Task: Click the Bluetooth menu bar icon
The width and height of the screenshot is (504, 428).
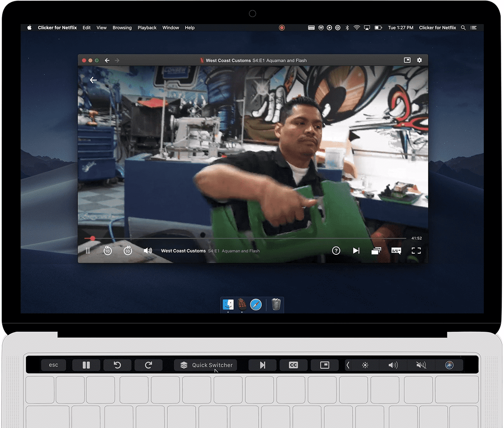Action: coord(347,28)
